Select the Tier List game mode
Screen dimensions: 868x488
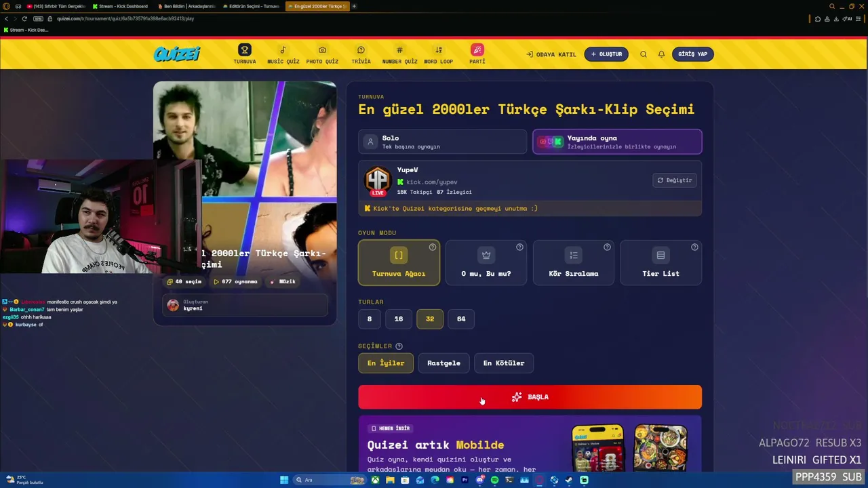(x=660, y=262)
